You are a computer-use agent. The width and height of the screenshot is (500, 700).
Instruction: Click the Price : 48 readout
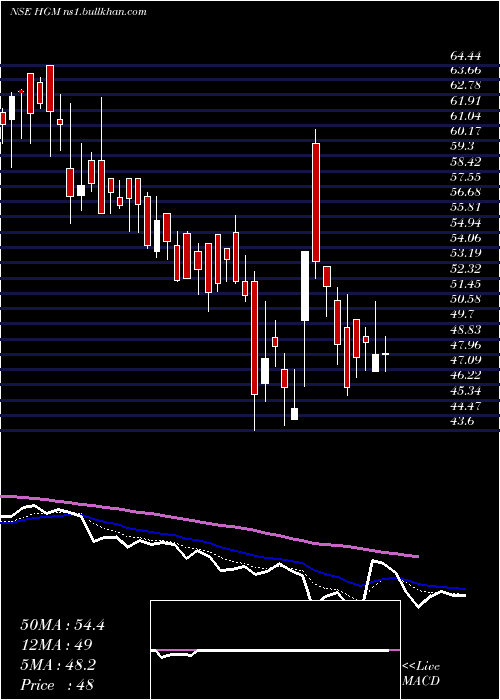click(57, 685)
